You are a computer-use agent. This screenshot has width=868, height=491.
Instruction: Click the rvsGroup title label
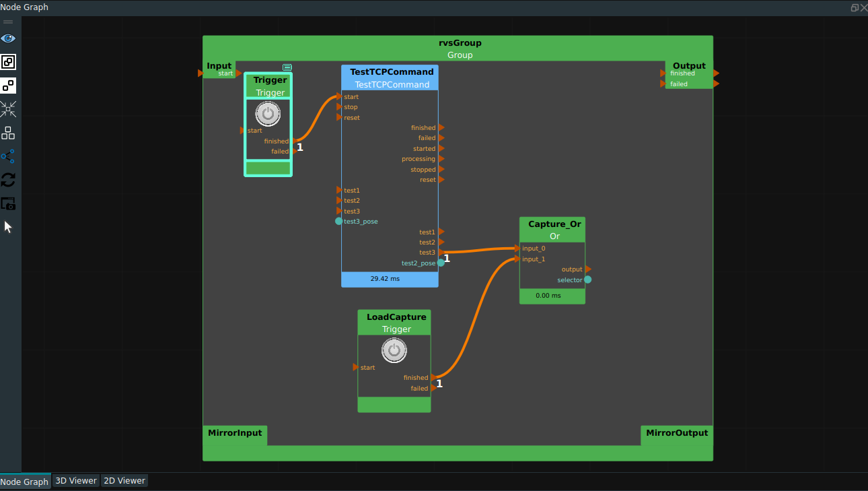point(460,43)
